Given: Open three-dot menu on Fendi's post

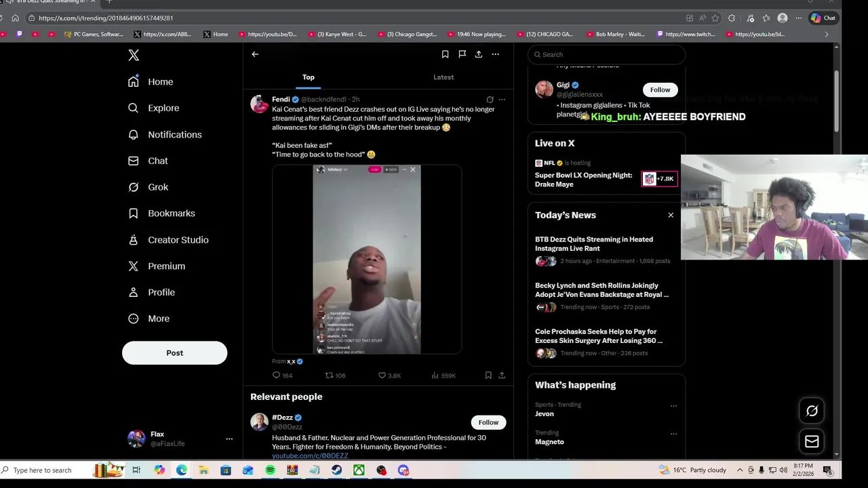Looking at the screenshot, I should click(502, 100).
